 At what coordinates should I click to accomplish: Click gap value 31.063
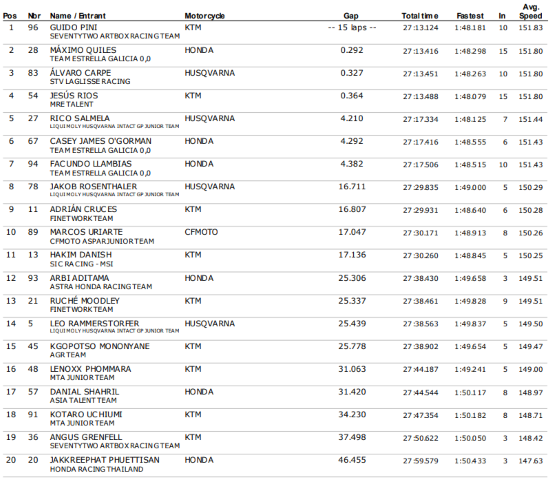(352, 369)
